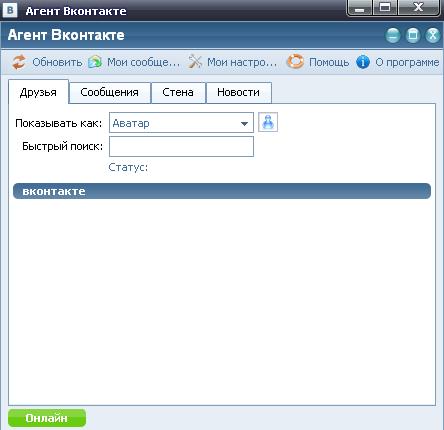This screenshot has height=430, width=444.
Task: Click the user avatar icon beside the dropdown
Action: tap(268, 122)
